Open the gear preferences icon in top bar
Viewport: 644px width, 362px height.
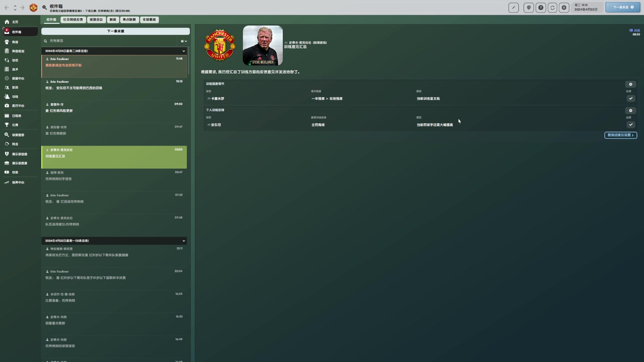(x=564, y=7)
